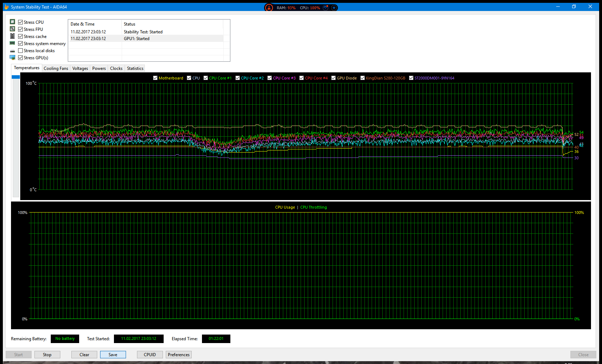The height and width of the screenshot is (364, 602).
Task: Open the Preferences dialog
Action: (179, 354)
